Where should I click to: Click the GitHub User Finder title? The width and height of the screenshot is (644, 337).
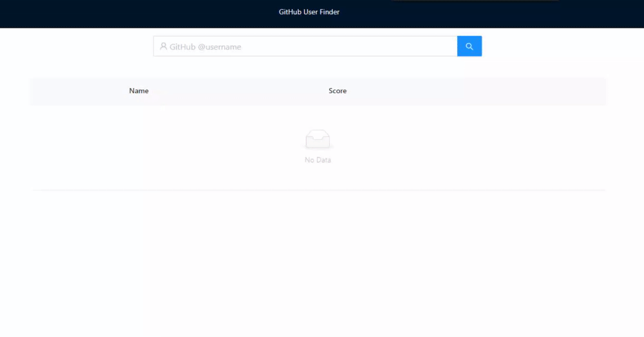(x=309, y=12)
